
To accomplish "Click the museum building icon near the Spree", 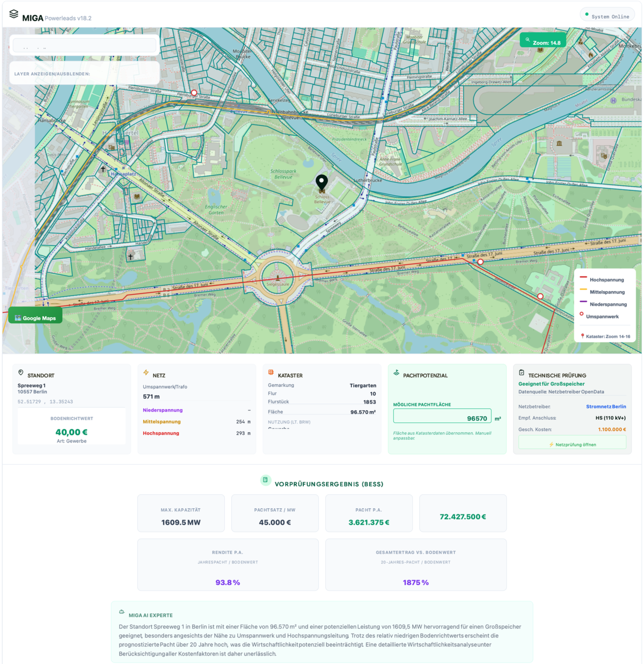I will pos(560,144).
